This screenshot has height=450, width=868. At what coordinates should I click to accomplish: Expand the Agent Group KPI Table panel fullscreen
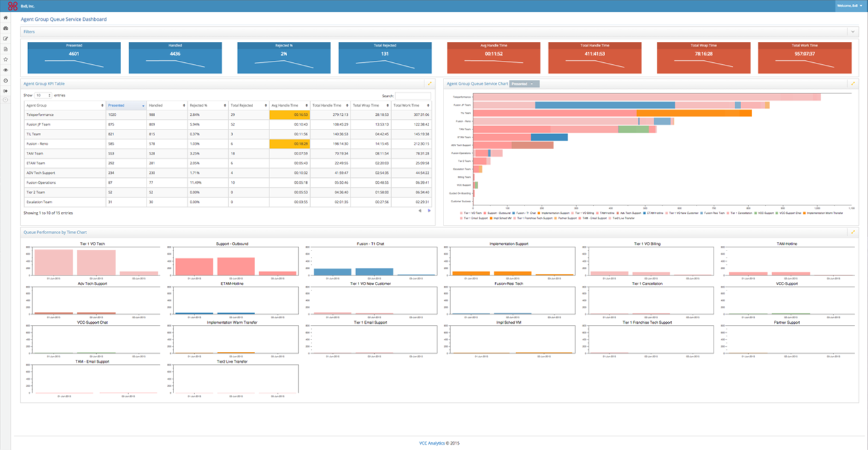(428, 84)
